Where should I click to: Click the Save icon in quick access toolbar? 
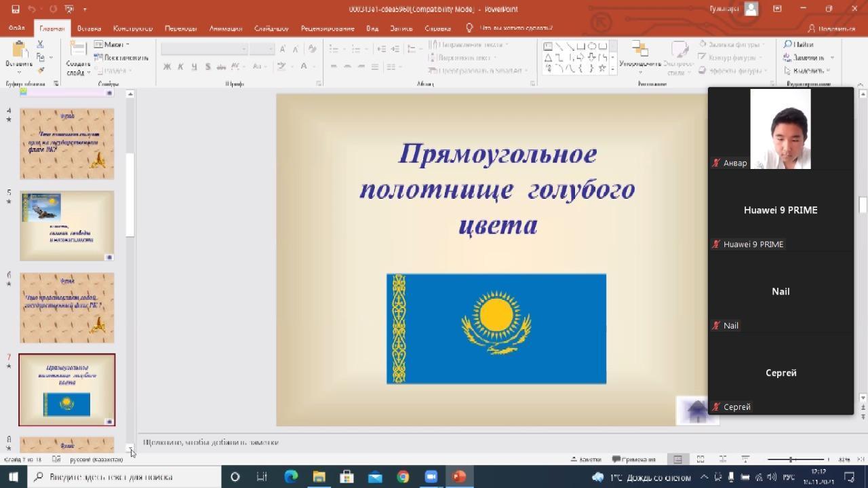(x=15, y=10)
